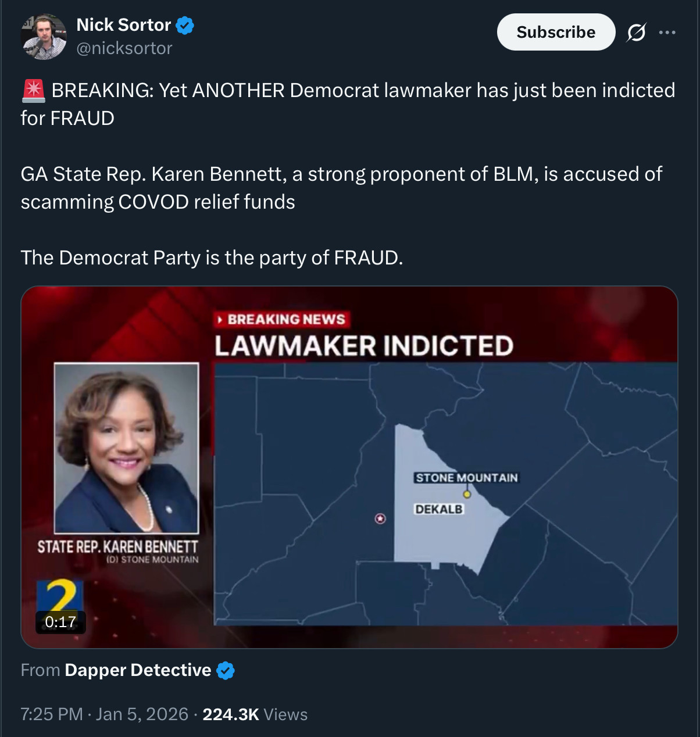Click Dapper Detective's verified badge
The width and height of the screenshot is (700, 737).
coord(226,670)
